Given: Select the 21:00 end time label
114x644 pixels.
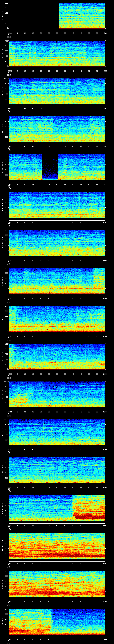Looking at the screenshot, I should (105, 639).
